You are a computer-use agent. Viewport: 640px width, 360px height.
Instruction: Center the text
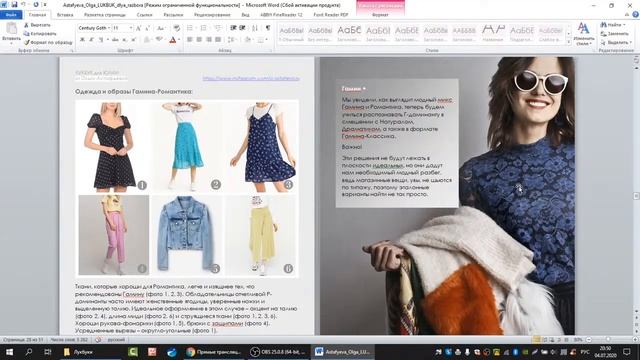199,40
